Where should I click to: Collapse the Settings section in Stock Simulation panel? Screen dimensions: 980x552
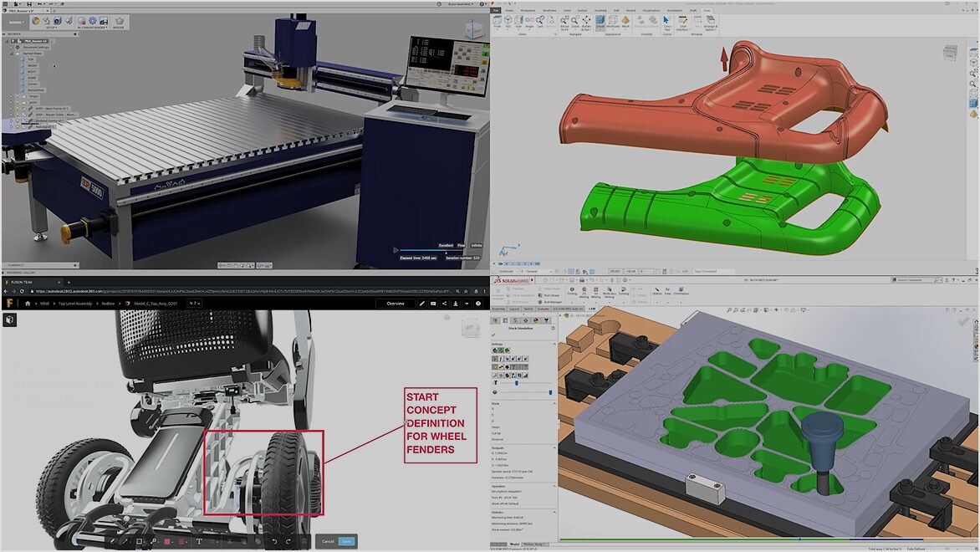point(554,344)
